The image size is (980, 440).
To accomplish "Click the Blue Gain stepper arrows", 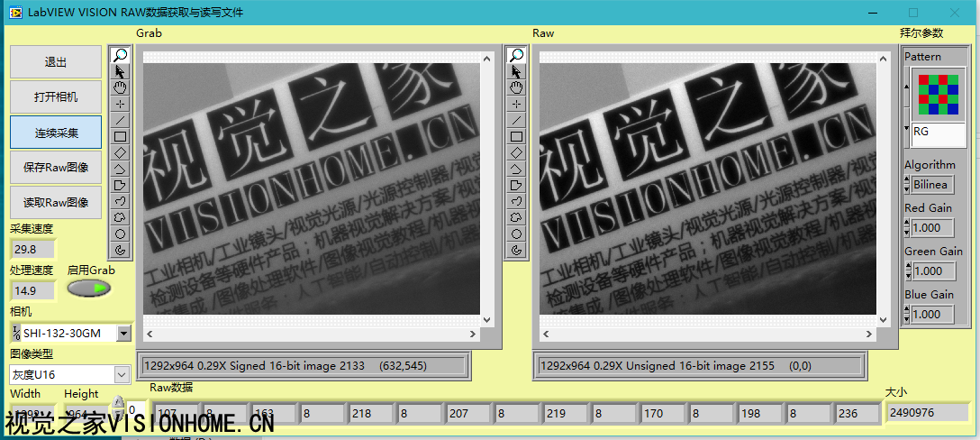I will [907, 315].
